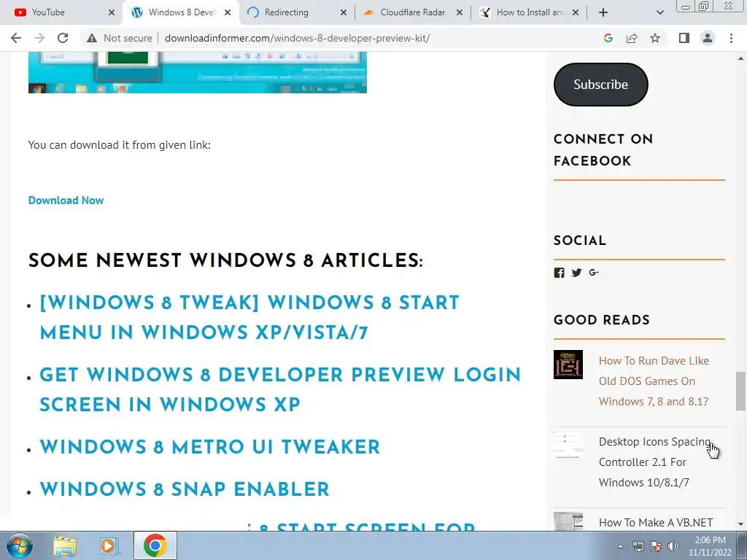Expand the tab search chevron

659,12
